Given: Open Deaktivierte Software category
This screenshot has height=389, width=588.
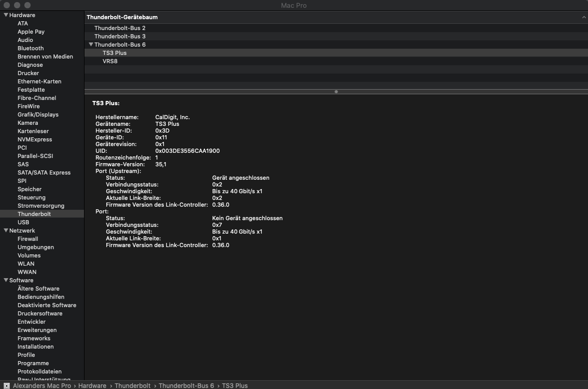Looking at the screenshot, I should click(47, 305).
